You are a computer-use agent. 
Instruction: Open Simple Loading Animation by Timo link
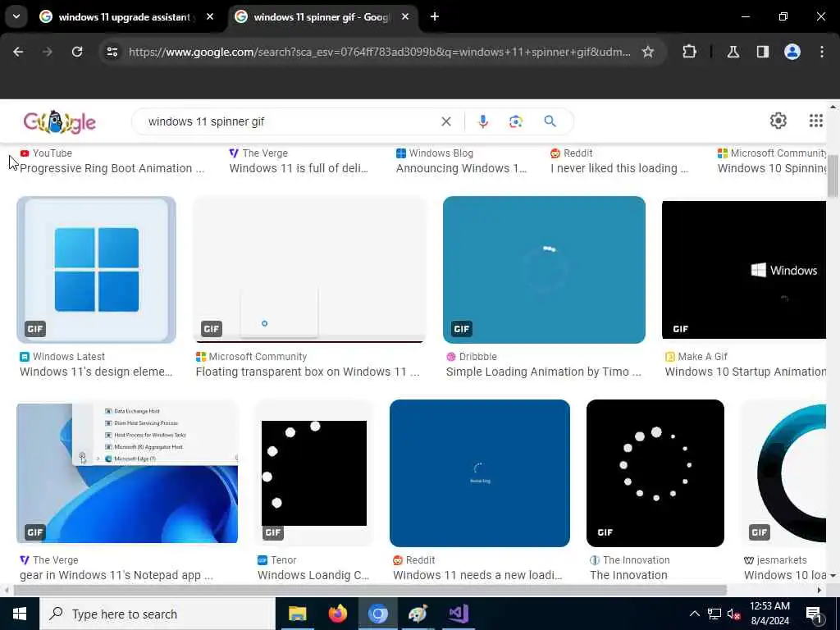(x=543, y=372)
